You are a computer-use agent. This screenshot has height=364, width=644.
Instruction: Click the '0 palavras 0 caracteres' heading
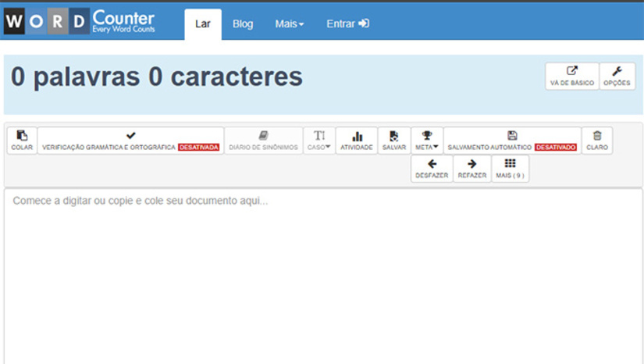click(156, 77)
